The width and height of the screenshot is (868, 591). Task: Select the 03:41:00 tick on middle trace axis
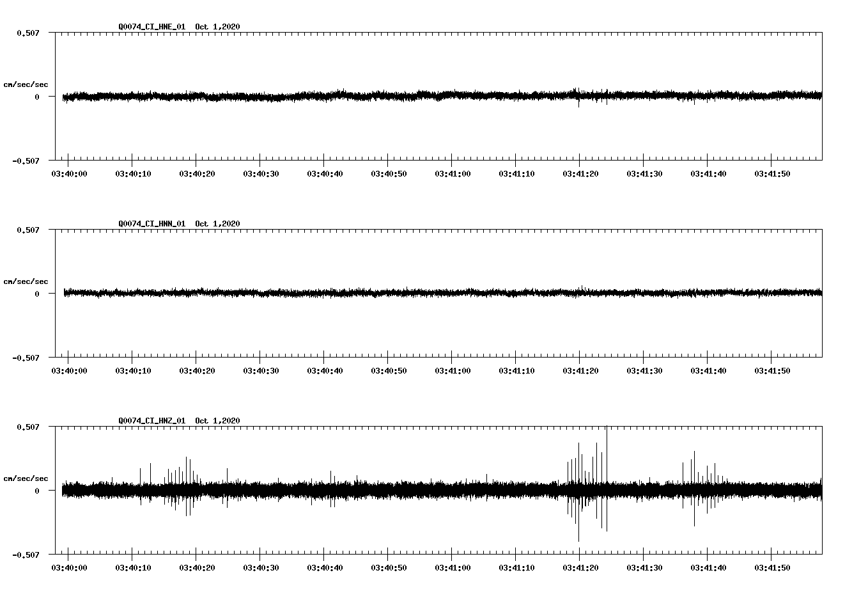(454, 370)
